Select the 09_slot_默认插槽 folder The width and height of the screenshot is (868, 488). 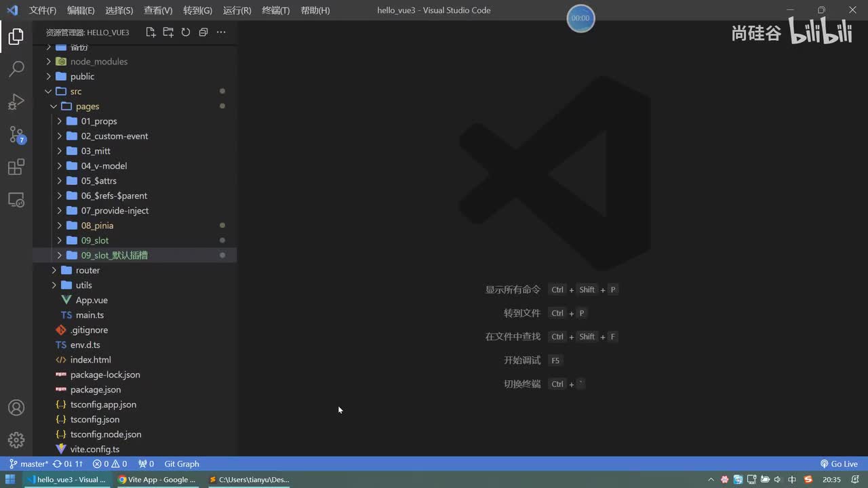pos(134,256)
